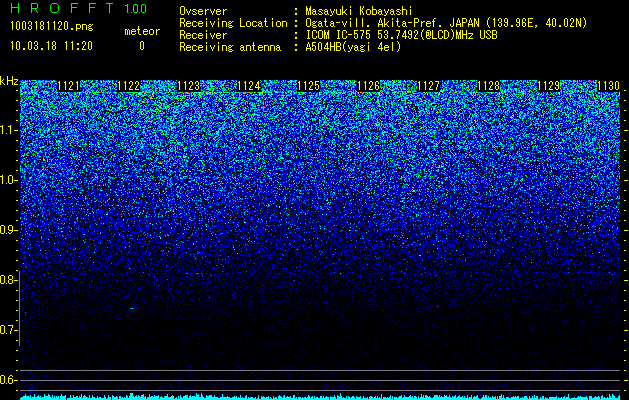The width and height of the screenshot is (629, 400).
Task: Select the ICOM IC-575 receiver details
Action: (x=401, y=35)
